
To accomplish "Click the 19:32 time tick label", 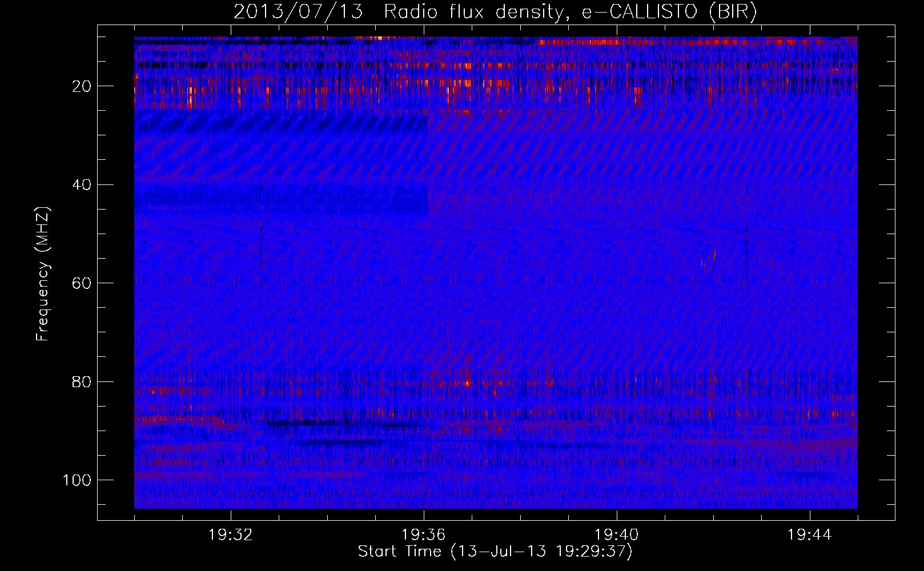I will pyautogui.click(x=231, y=535).
